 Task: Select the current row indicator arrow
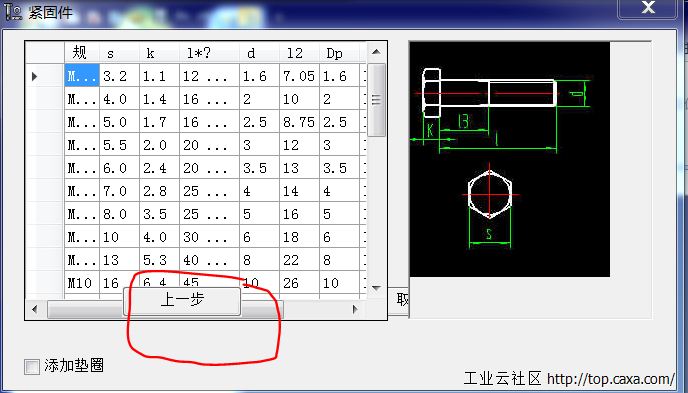35,76
